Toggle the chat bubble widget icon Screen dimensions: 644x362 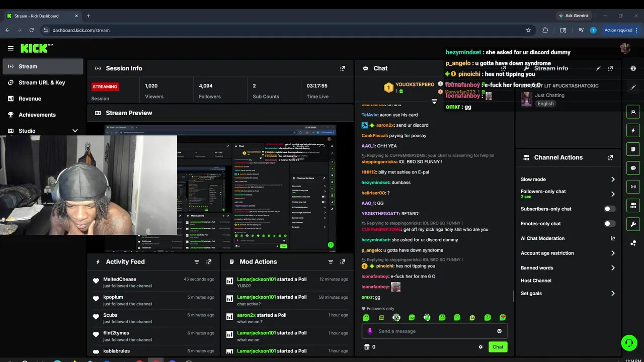633,168
